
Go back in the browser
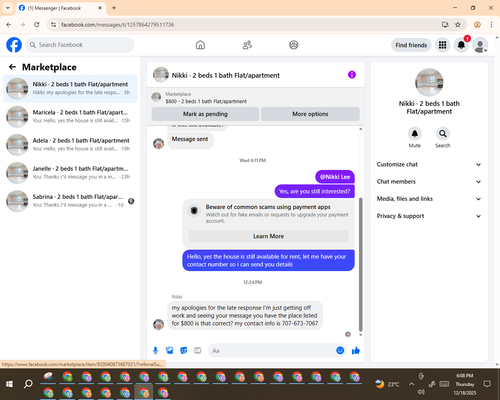tap(9, 25)
